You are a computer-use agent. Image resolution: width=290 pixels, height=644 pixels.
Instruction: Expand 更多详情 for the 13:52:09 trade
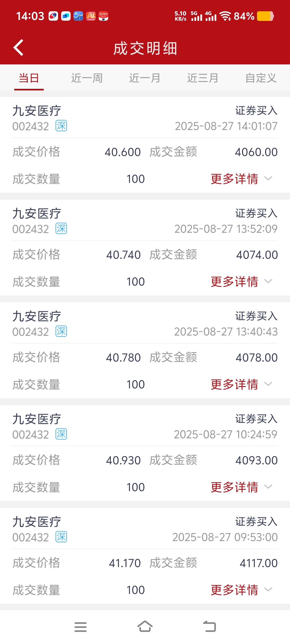241,281
